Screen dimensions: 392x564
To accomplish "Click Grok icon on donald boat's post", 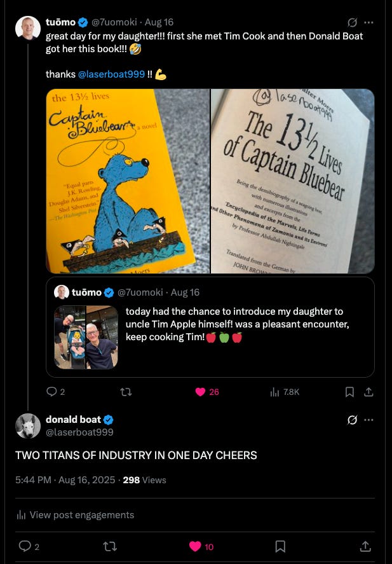I will tap(352, 420).
